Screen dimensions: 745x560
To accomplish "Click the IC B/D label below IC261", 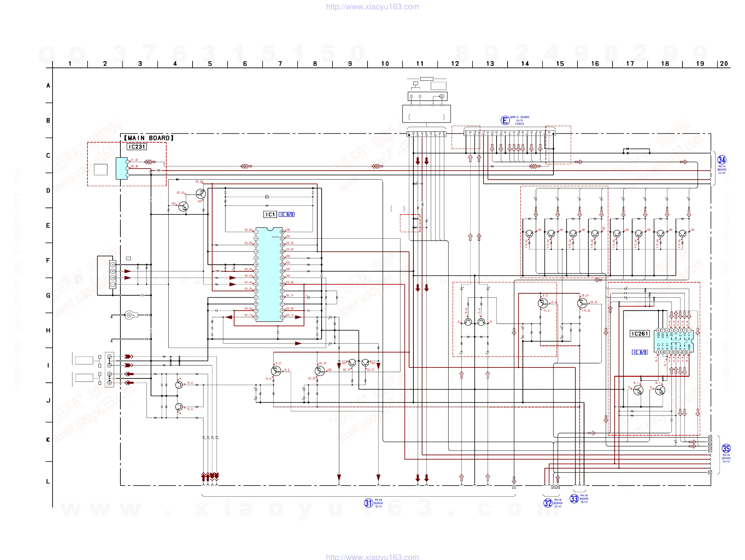I will [639, 352].
